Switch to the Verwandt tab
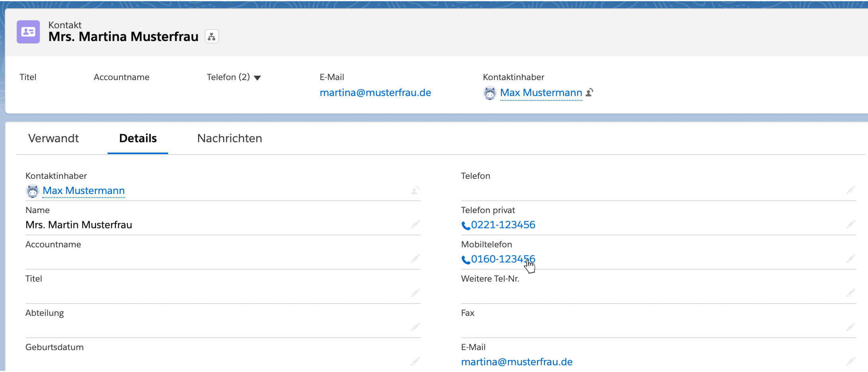868x372 pixels. pos(53,138)
